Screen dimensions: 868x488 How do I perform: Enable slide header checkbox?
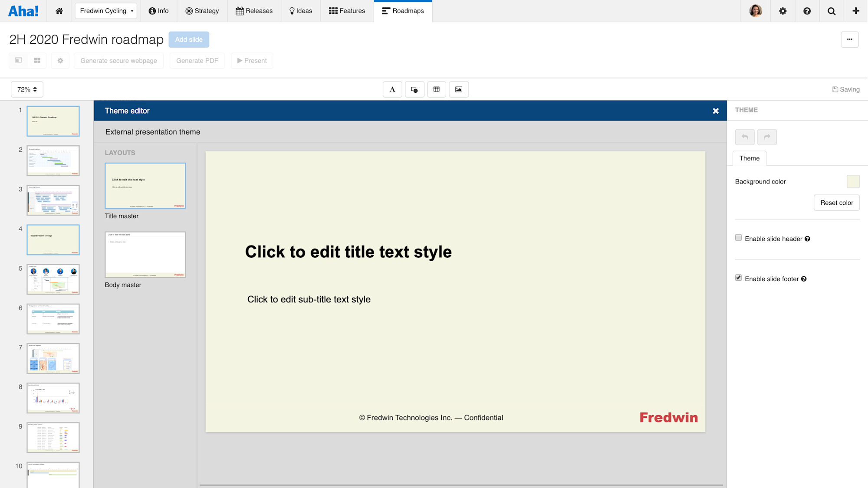[738, 238]
